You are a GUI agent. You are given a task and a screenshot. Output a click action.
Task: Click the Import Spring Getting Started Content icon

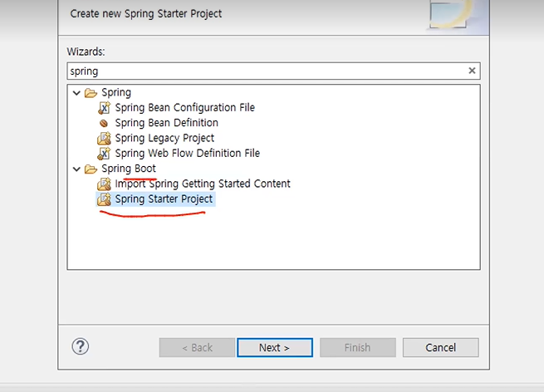coord(104,184)
